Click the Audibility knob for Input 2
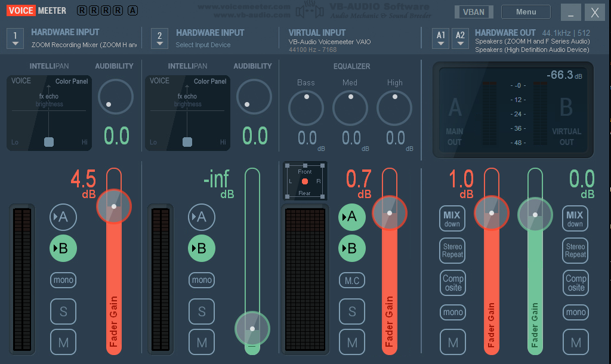Viewport: 611px width, 364px height. click(x=254, y=97)
